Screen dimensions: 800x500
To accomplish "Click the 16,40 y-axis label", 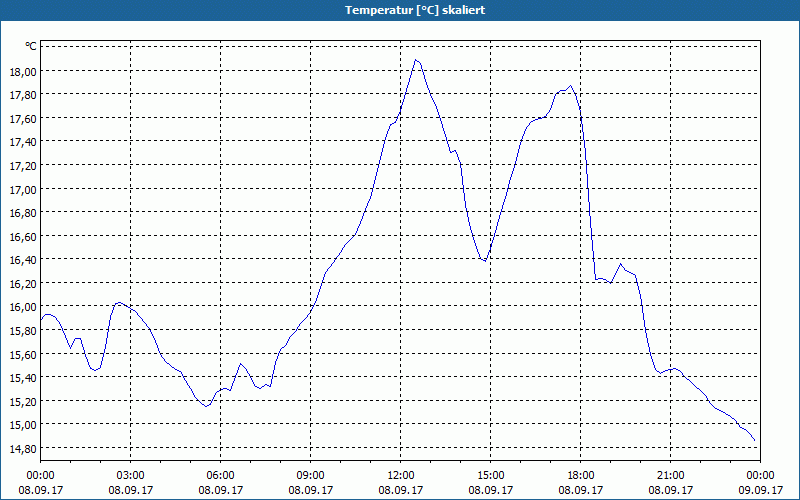I will pyautogui.click(x=23, y=260).
